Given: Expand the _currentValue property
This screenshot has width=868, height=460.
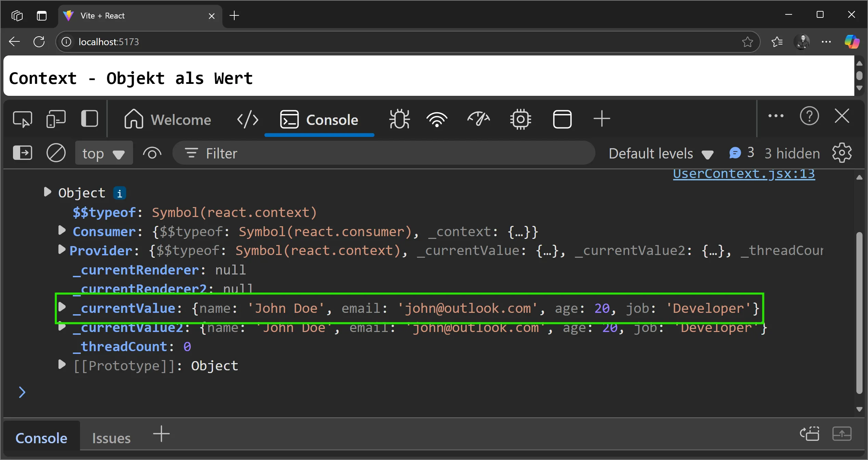Looking at the screenshot, I should (x=62, y=307).
